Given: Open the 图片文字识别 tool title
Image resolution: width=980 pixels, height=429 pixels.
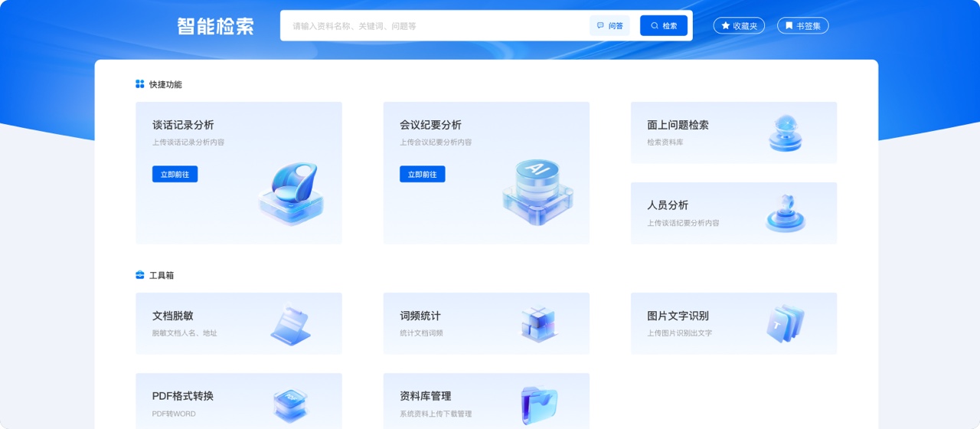Looking at the screenshot, I should pyautogui.click(x=678, y=316).
